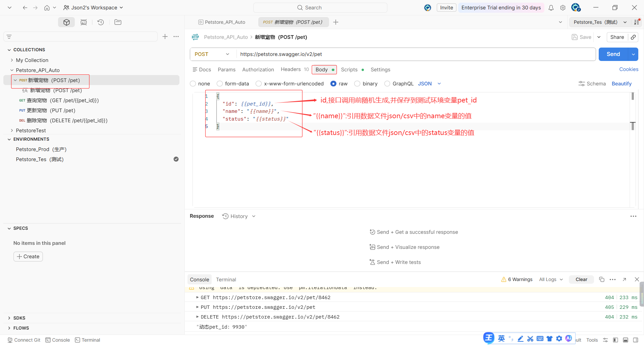The height and width of the screenshot is (345, 644).
Task: Open the History dropdown in Response
Action: pos(238,216)
